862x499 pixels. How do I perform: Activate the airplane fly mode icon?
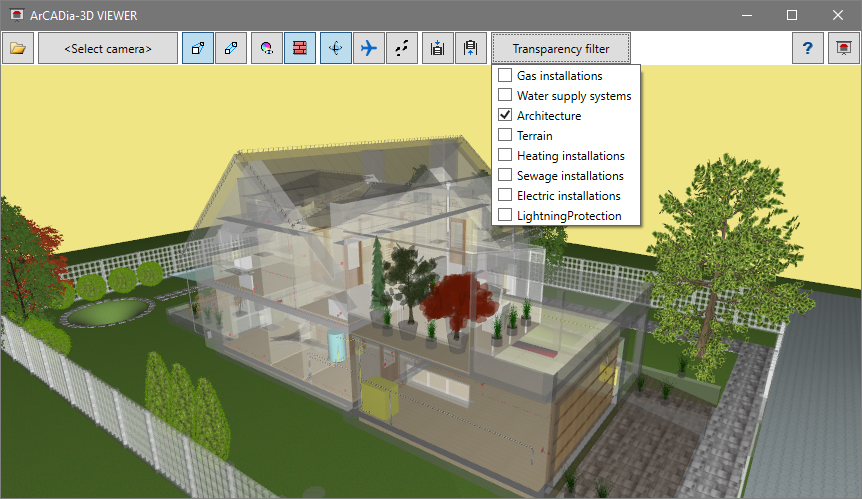(x=369, y=48)
